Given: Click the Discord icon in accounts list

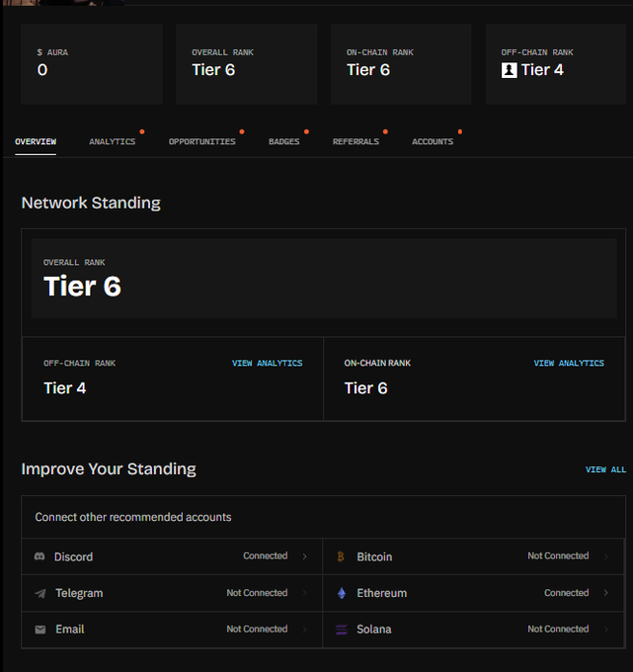Looking at the screenshot, I should pyautogui.click(x=40, y=556).
